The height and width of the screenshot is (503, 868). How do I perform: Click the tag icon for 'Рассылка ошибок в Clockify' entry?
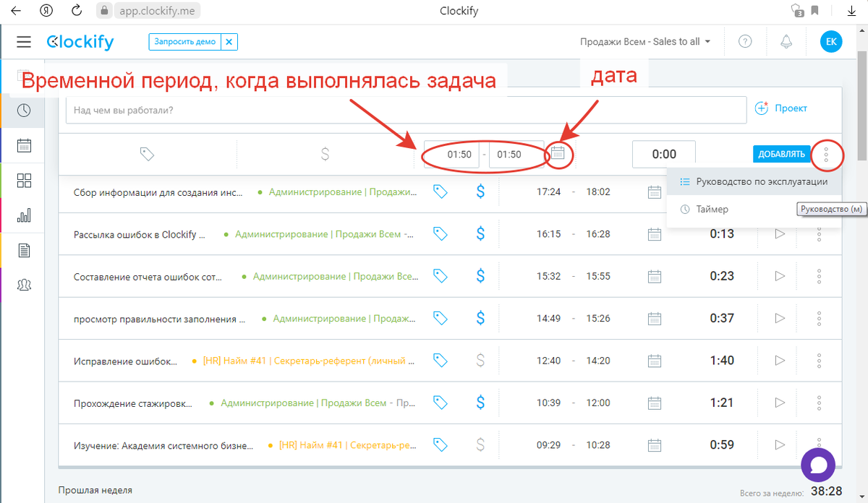pos(440,233)
